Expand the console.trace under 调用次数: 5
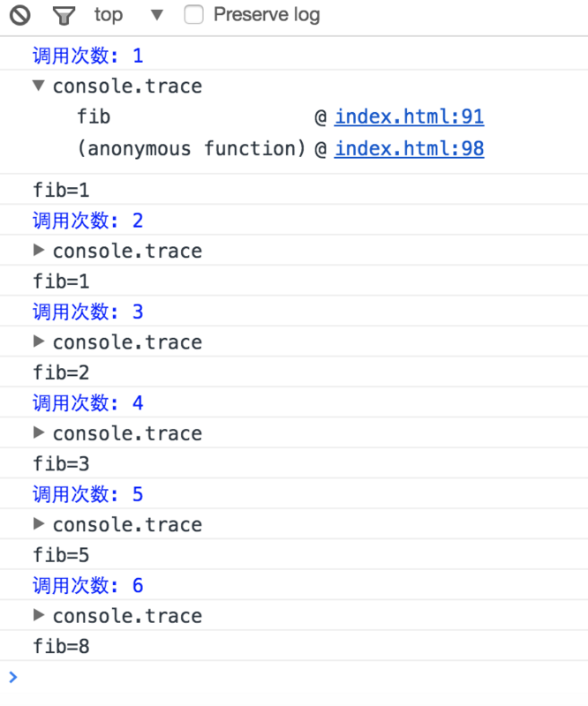This screenshot has height=706, width=588. [x=39, y=524]
